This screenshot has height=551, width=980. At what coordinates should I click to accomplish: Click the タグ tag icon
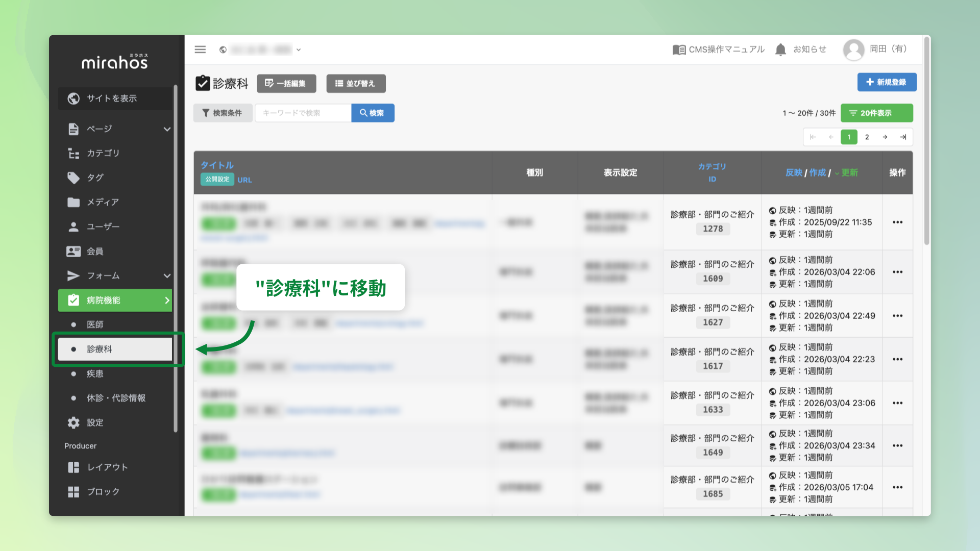[x=73, y=178]
